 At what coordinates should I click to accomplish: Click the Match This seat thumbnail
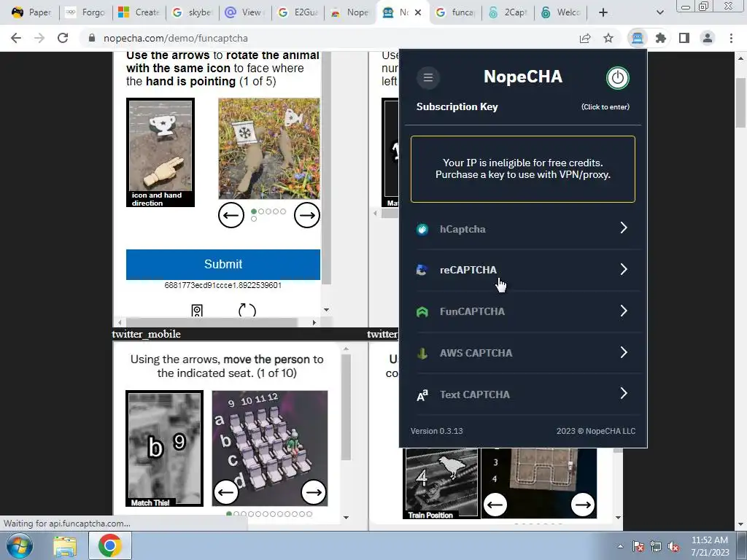point(164,448)
